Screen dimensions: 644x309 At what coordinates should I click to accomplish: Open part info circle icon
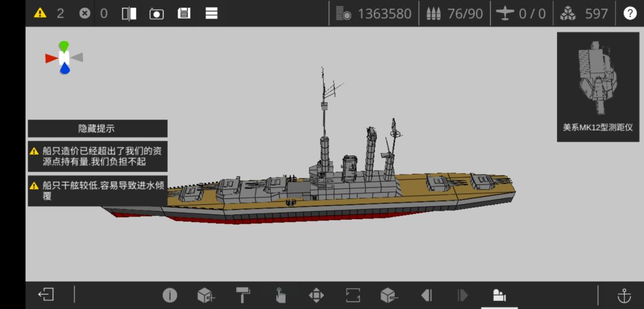click(x=169, y=295)
